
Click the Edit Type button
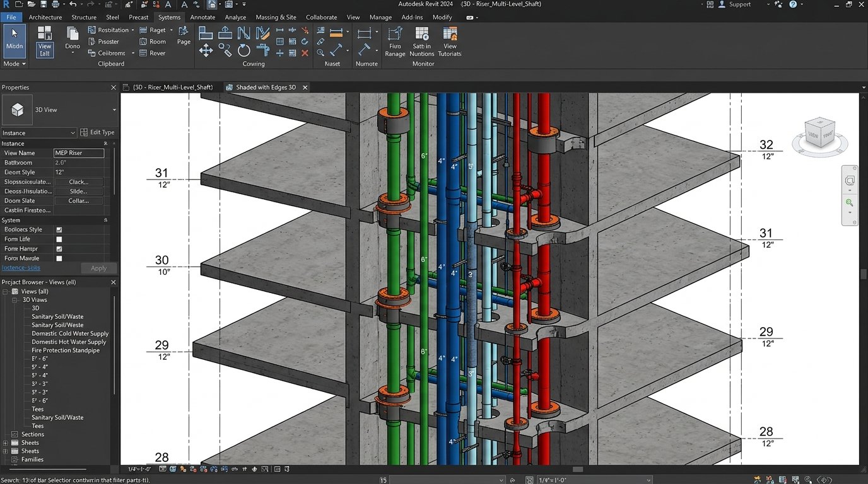pyautogui.click(x=98, y=132)
